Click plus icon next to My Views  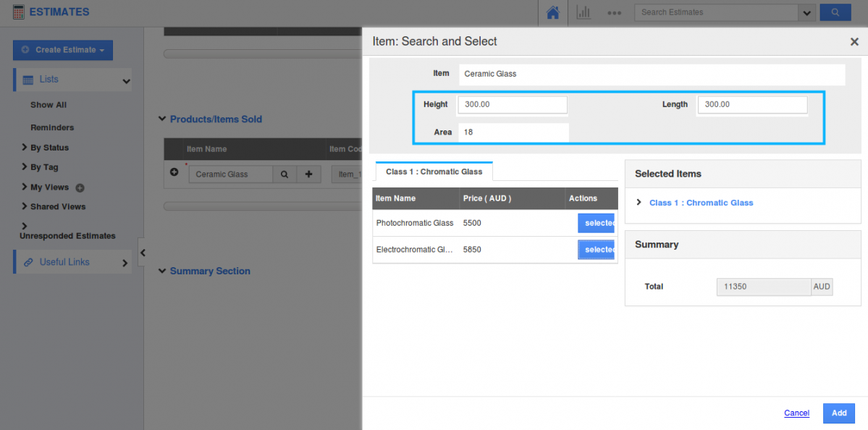80,187
